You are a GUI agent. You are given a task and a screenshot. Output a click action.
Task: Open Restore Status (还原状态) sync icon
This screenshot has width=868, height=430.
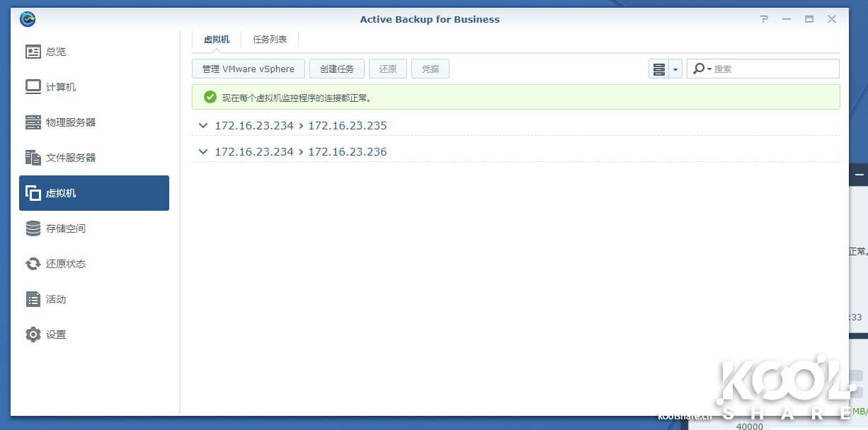pos(33,264)
